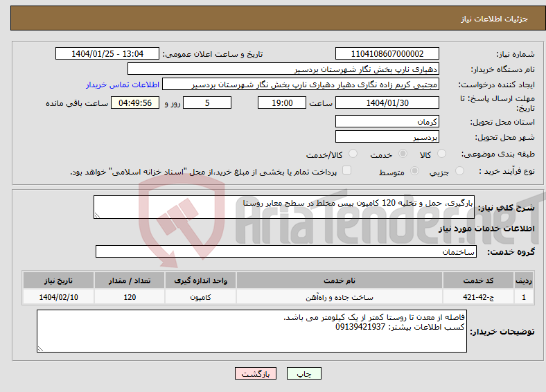Click the تاریخ نیاز column header

pos(58,280)
